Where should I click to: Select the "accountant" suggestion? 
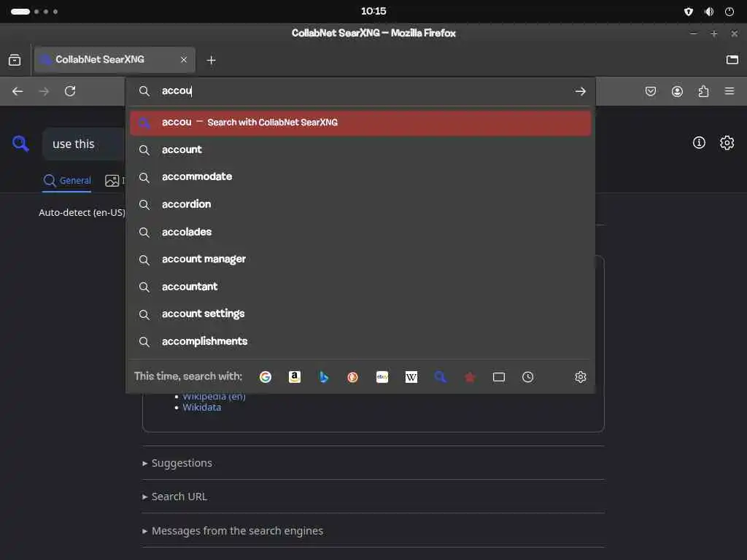[x=360, y=287]
